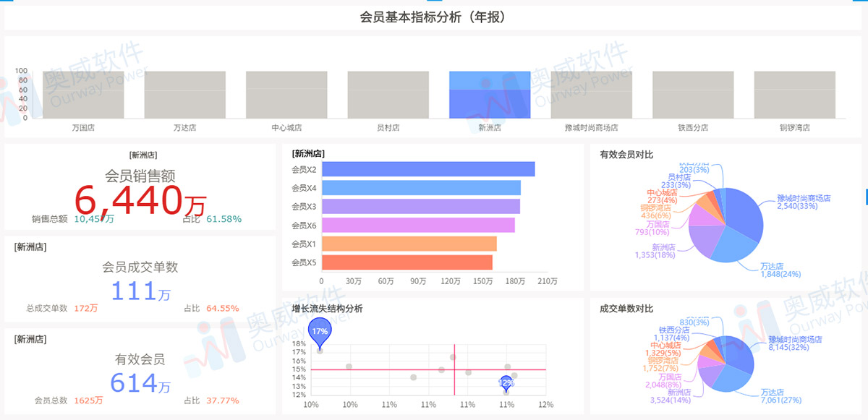Click the 总成交单数 172万 value
Screen dimensions: 868x420
(x=85, y=307)
